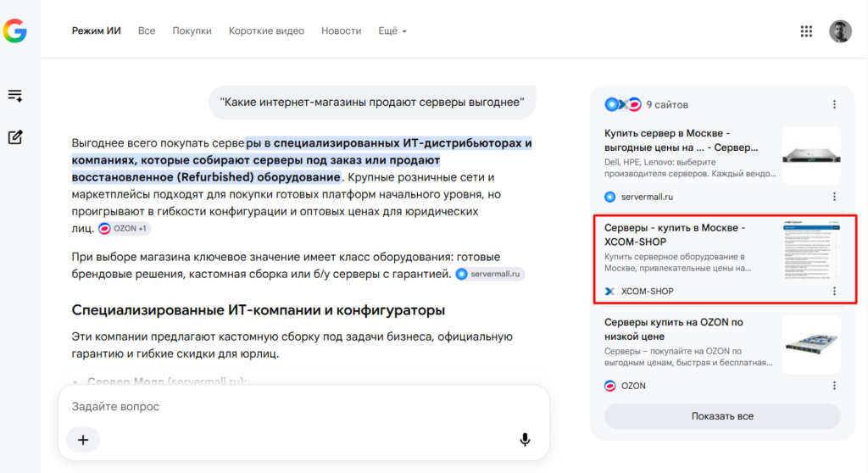Switch to Все tab
This screenshot has height=473, width=868.
coord(147,31)
